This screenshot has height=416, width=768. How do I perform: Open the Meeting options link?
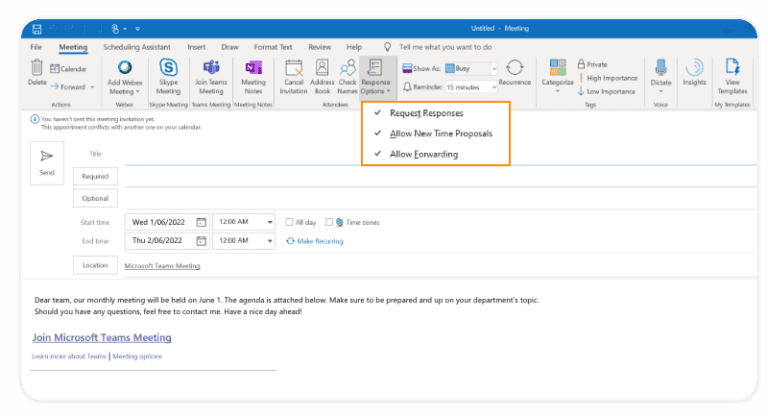(137, 356)
